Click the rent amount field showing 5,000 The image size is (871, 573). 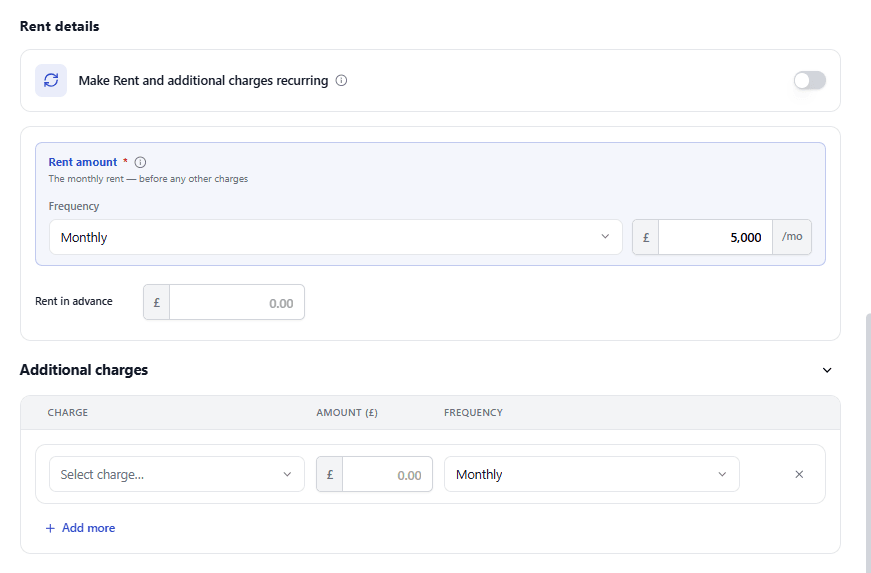click(715, 237)
